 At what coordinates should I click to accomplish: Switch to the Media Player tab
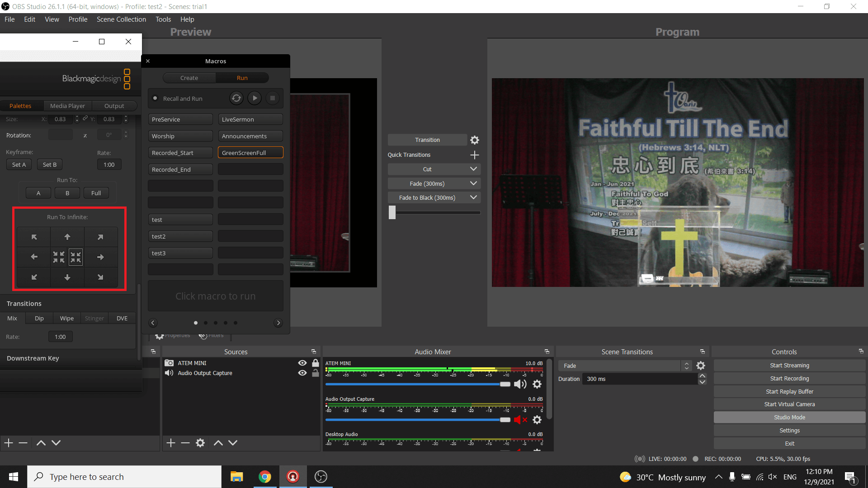coord(67,106)
